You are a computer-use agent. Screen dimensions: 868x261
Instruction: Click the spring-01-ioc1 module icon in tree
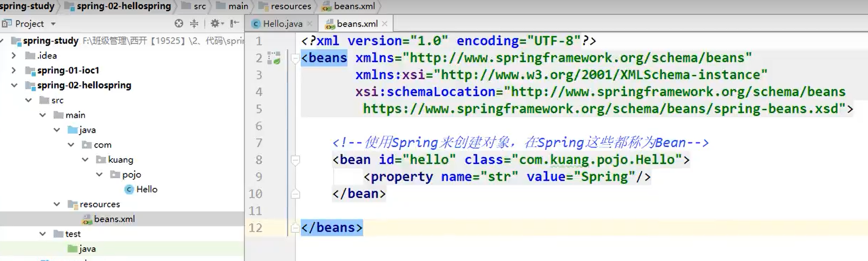(x=30, y=71)
